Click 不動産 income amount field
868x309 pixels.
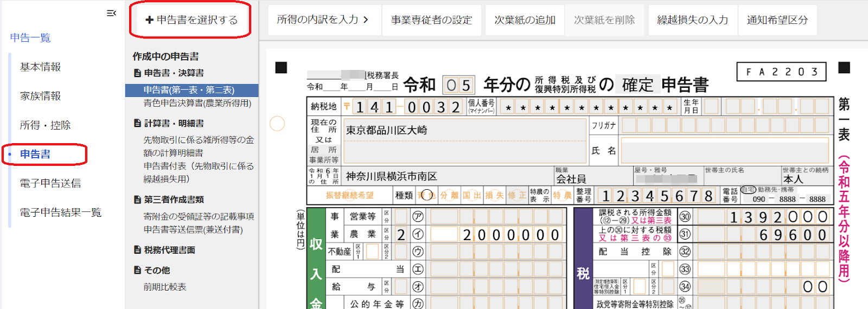[496, 252]
